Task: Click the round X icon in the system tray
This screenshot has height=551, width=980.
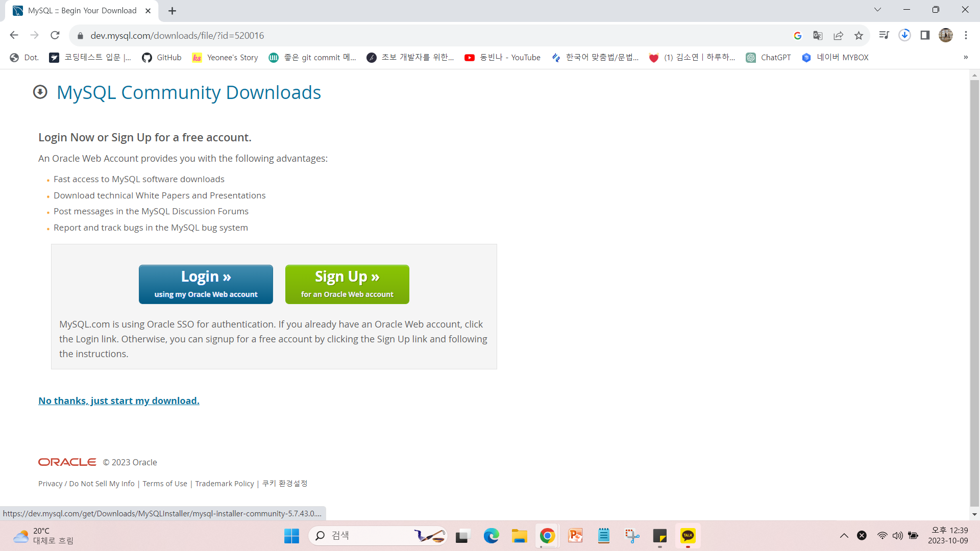Action: click(862, 536)
